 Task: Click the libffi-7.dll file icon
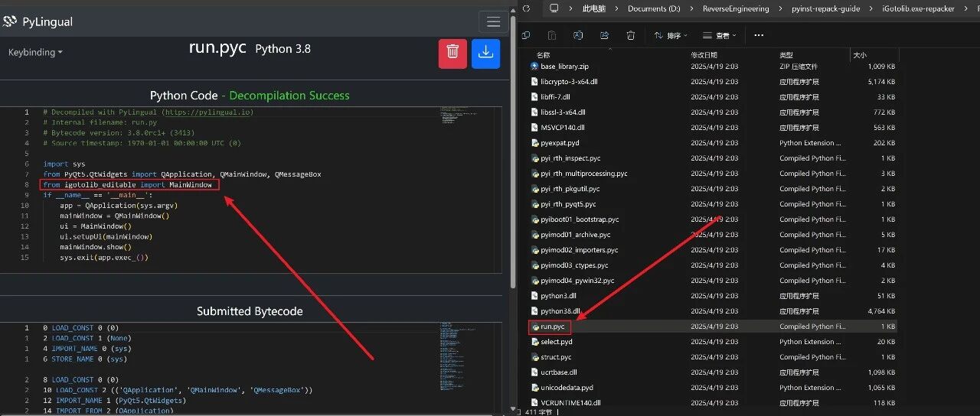pyautogui.click(x=534, y=97)
